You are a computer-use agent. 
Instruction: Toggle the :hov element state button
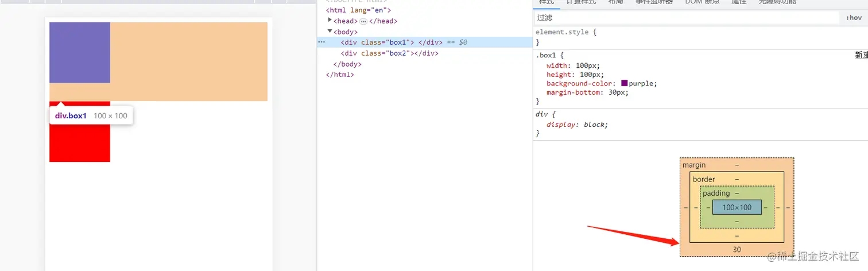[x=854, y=18]
